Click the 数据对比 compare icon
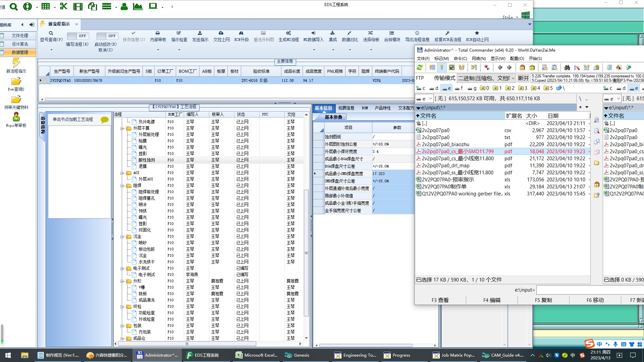This screenshot has width=644, height=362. coord(350,33)
